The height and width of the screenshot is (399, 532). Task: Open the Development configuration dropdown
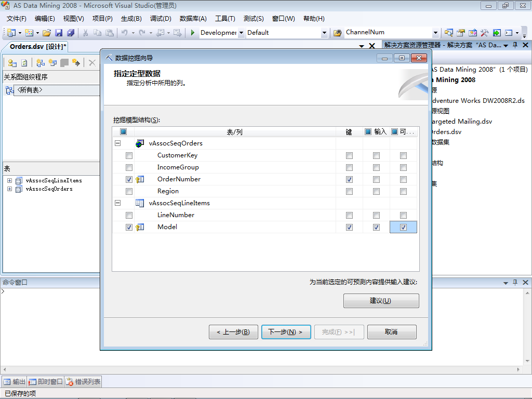[241, 33]
